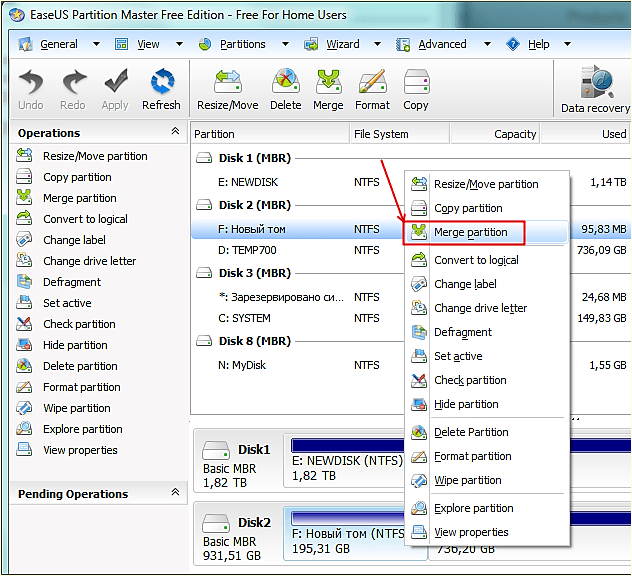
Task: Click Delete partition in Operations panel
Action: click(x=67, y=366)
